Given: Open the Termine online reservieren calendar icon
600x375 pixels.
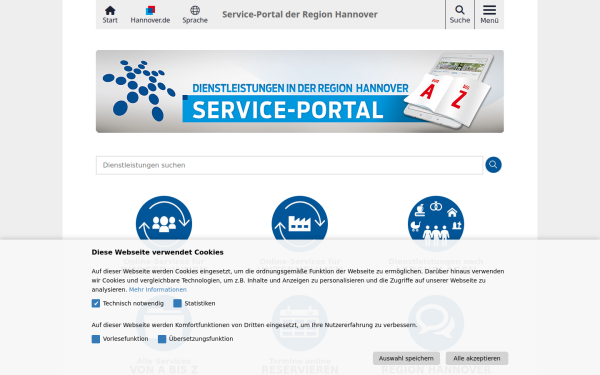Looking at the screenshot, I should pyautogui.click(x=300, y=323).
